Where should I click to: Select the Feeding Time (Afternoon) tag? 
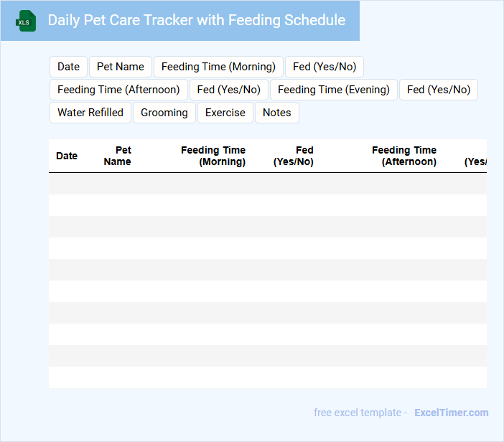pos(118,90)
